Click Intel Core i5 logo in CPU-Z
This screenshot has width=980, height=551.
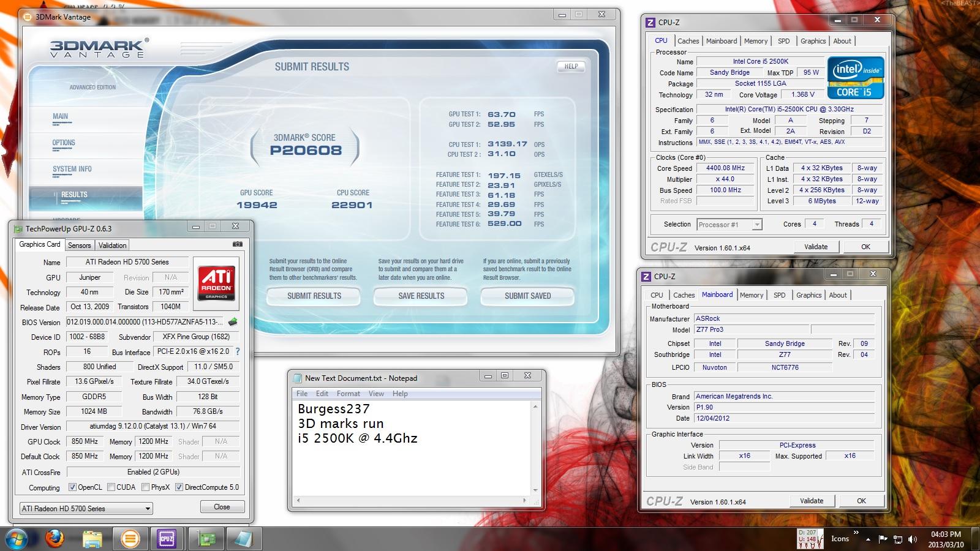pyautogui.click(x=856, y=78)
